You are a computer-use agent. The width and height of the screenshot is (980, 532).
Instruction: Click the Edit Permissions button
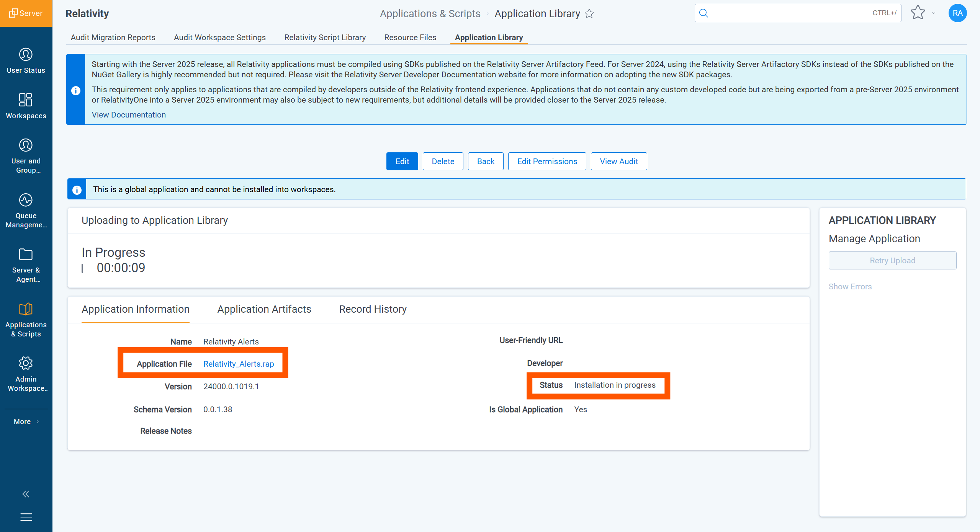coord(546,162)
